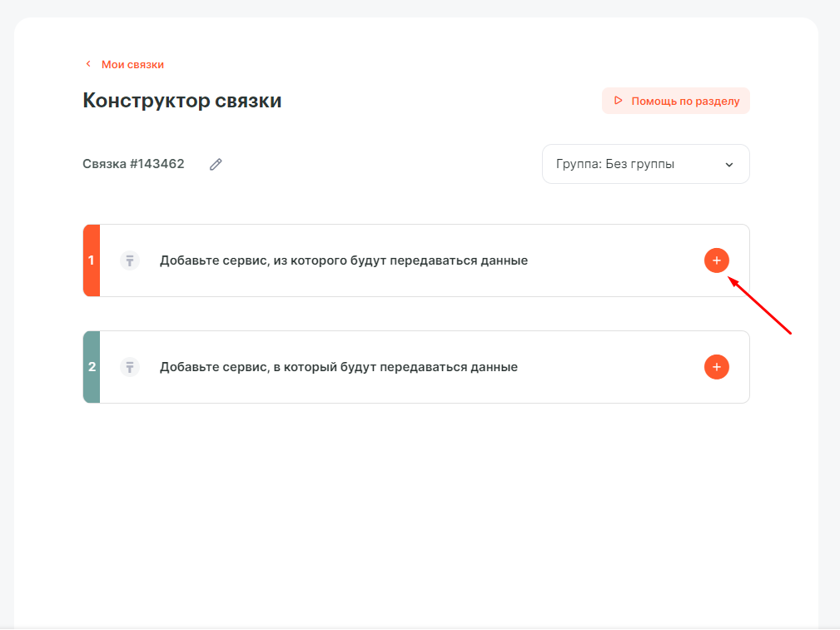Click the Конструктор связки page heading

[181, 101]
